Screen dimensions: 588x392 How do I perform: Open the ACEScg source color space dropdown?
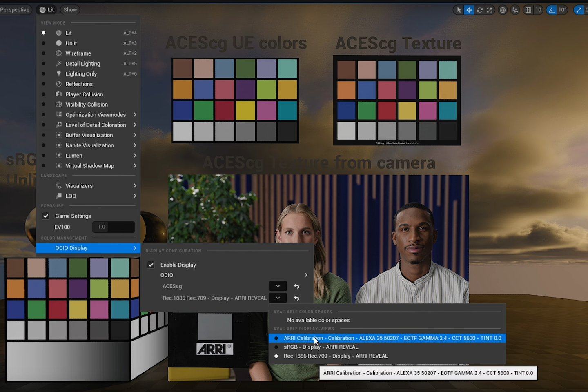(278, 286)
